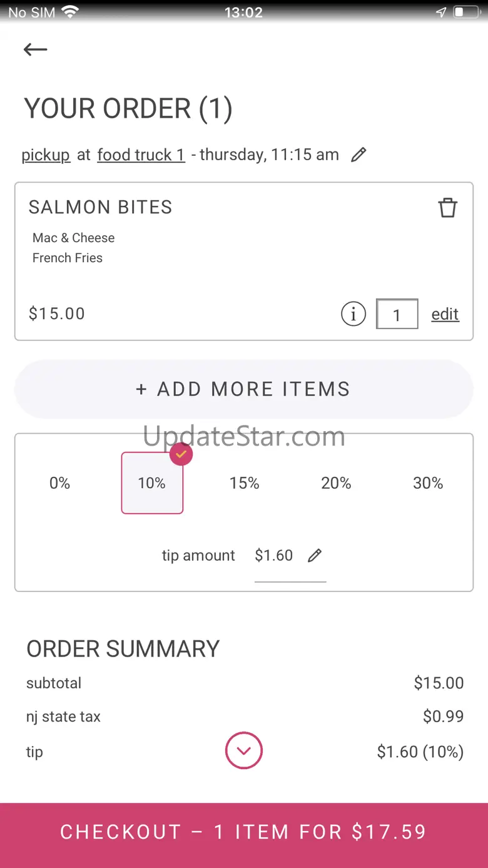Open item info circle icon
Viewport: 488px width, 868px height.
[353, 314]
